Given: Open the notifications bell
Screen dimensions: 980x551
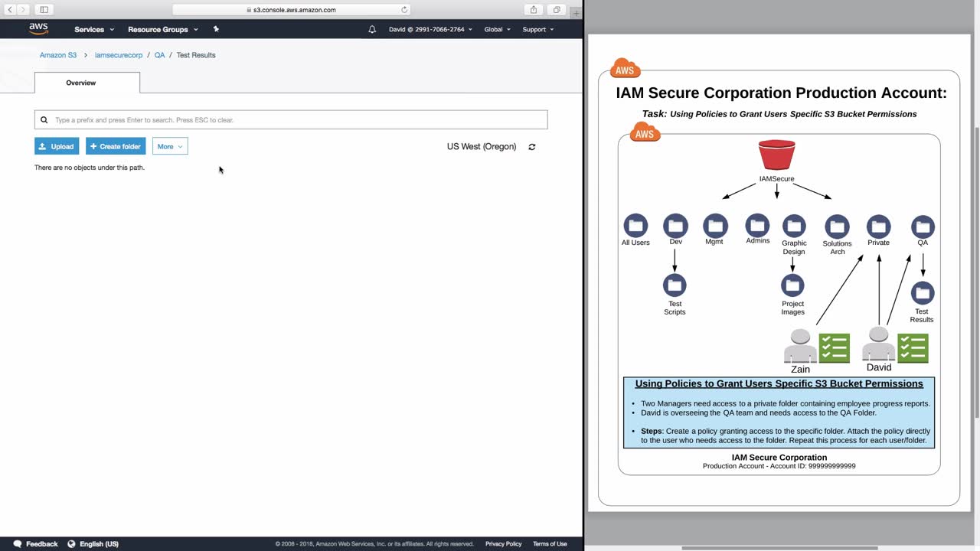Looking at the screenshot, I should point(372,29).
